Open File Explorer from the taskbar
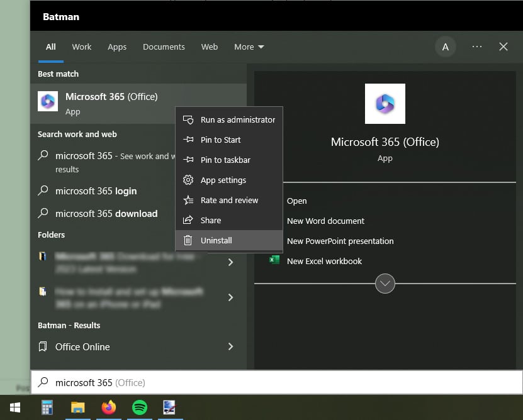The width and height of the screenshot is (523, 420). coord(77,407)
